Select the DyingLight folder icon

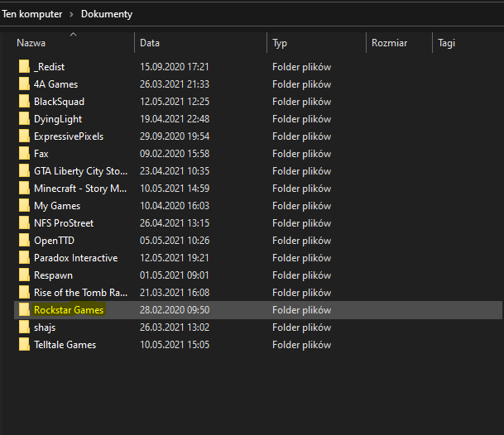[24, 119]
